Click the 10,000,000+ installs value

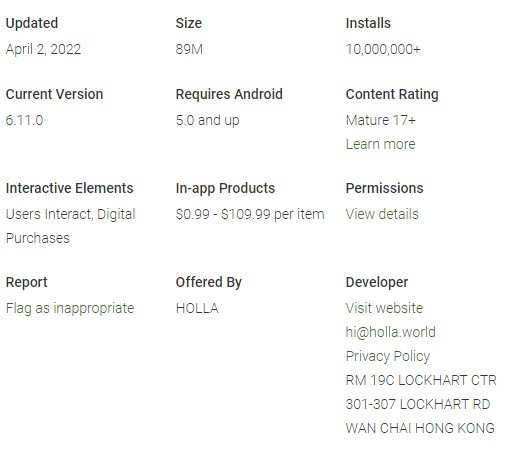coord(383,49)
